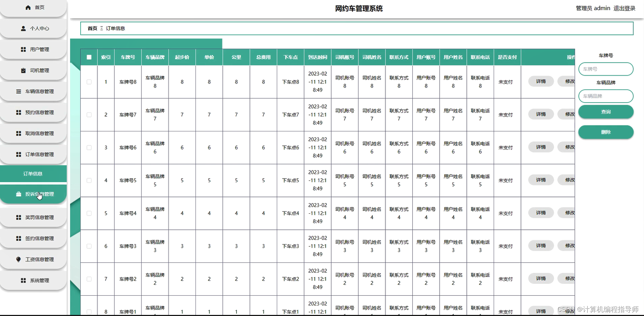
Task: Click 管理员 admin text in header
Action: pyautogui.click(x=593, y=8)
